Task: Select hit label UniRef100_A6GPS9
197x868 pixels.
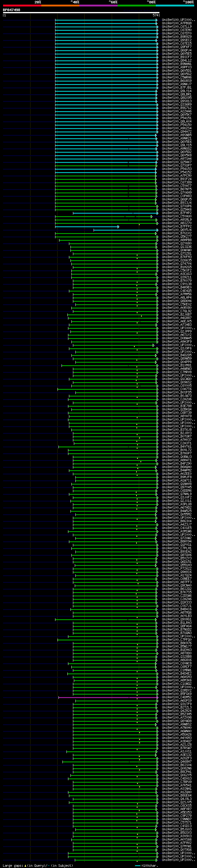Action: pyautogui.click(x=176, y=700)
